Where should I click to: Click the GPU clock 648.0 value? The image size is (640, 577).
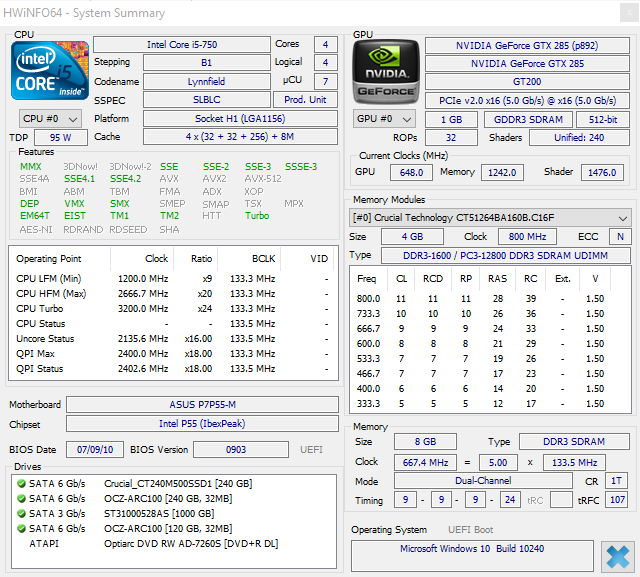click(411, 173)
